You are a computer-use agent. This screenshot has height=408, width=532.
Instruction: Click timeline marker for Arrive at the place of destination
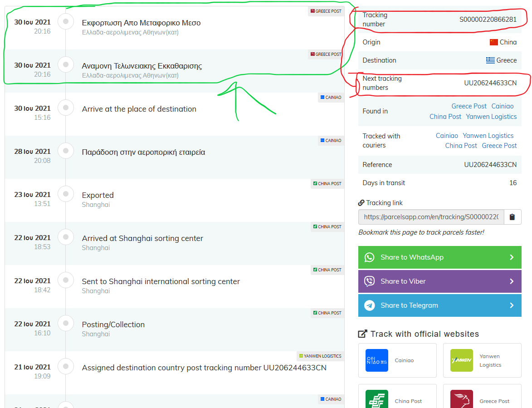point(66,108)
